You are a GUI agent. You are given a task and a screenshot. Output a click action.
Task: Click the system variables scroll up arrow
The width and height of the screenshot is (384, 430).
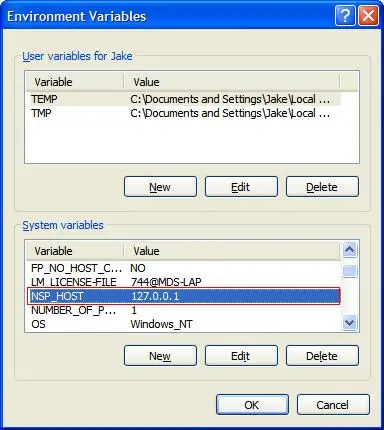349,250
